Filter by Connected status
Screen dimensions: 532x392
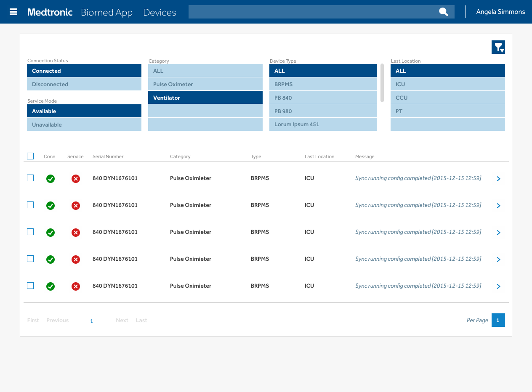84,71
